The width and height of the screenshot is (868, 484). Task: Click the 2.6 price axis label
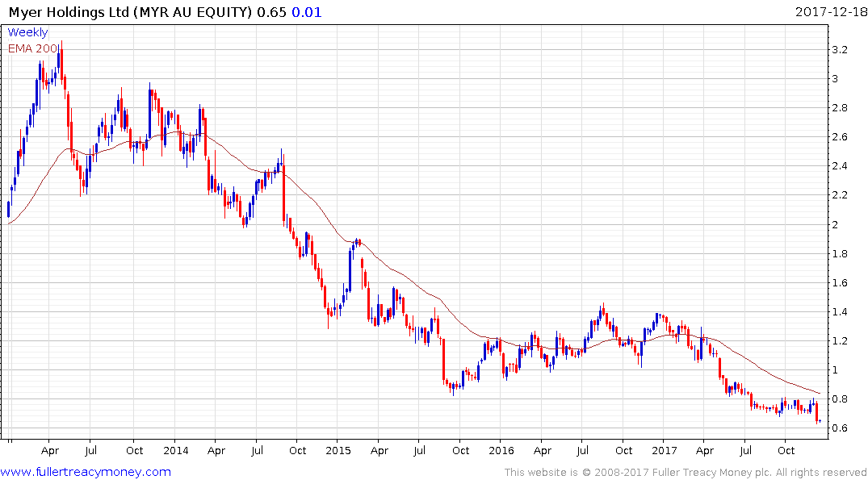point(839,137)
